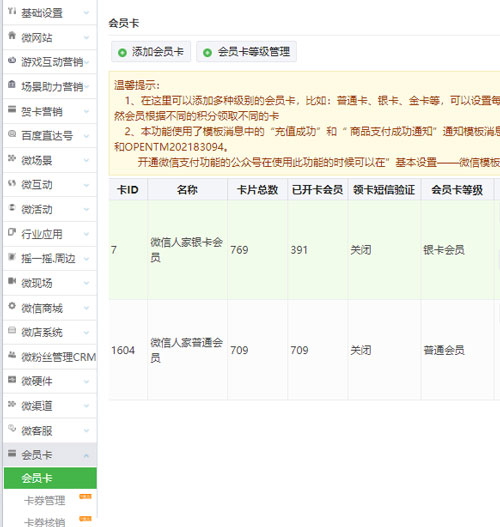
Task: Click orange badge next to 卡券管理
Action: (85, 496)
